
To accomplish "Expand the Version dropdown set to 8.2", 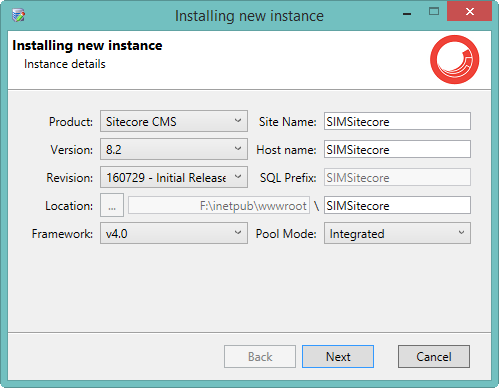I will (x=174, y=149).
